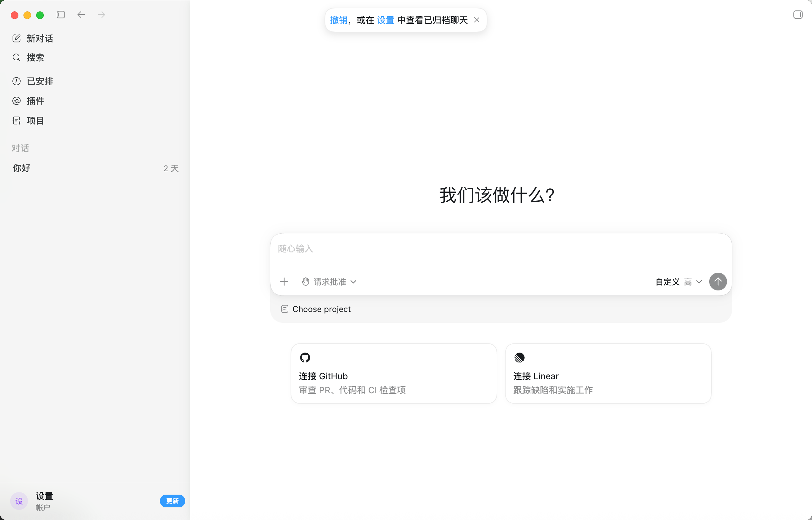
Task: Click the 撤销 link
Action: 339,20
